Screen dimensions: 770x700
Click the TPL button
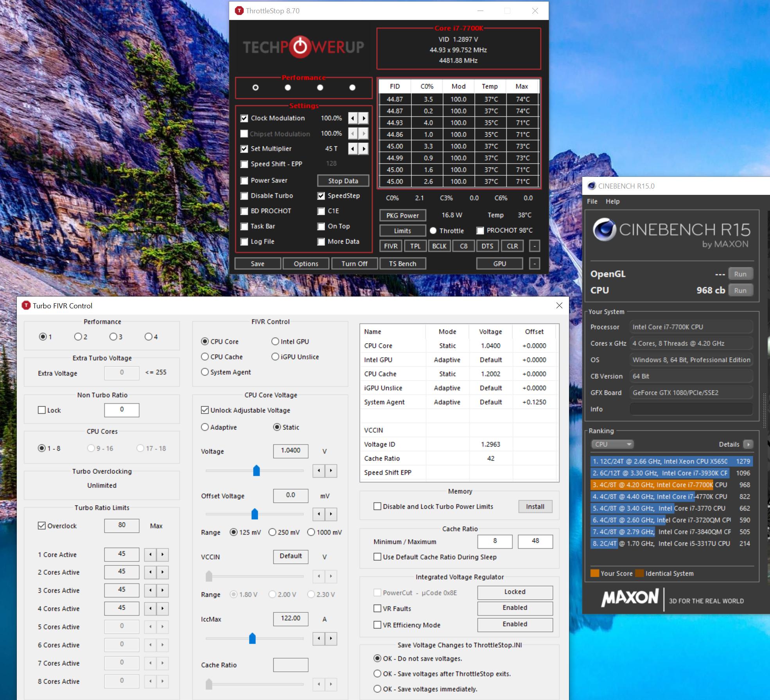tap(415, 246)
